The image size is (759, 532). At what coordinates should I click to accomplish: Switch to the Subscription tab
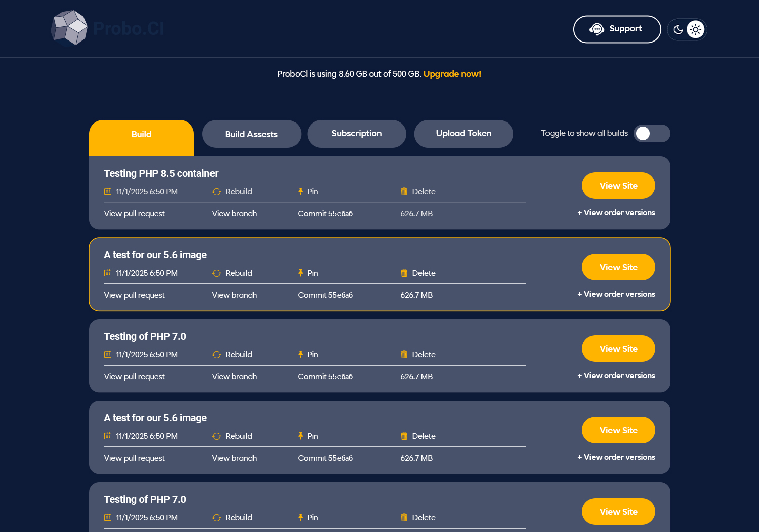(357, 134)
